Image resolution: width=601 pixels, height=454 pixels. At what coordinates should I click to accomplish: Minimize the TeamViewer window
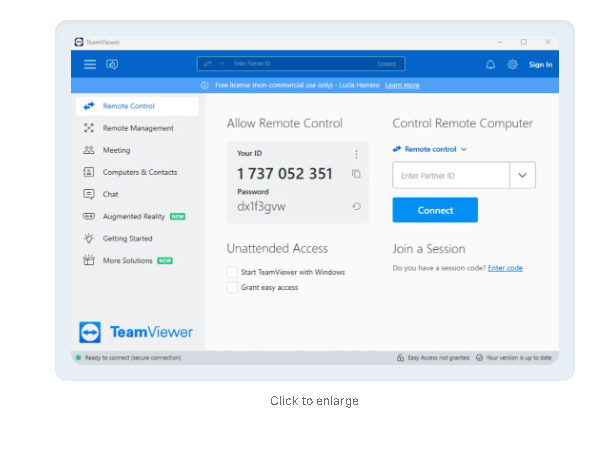coord(500,42)
